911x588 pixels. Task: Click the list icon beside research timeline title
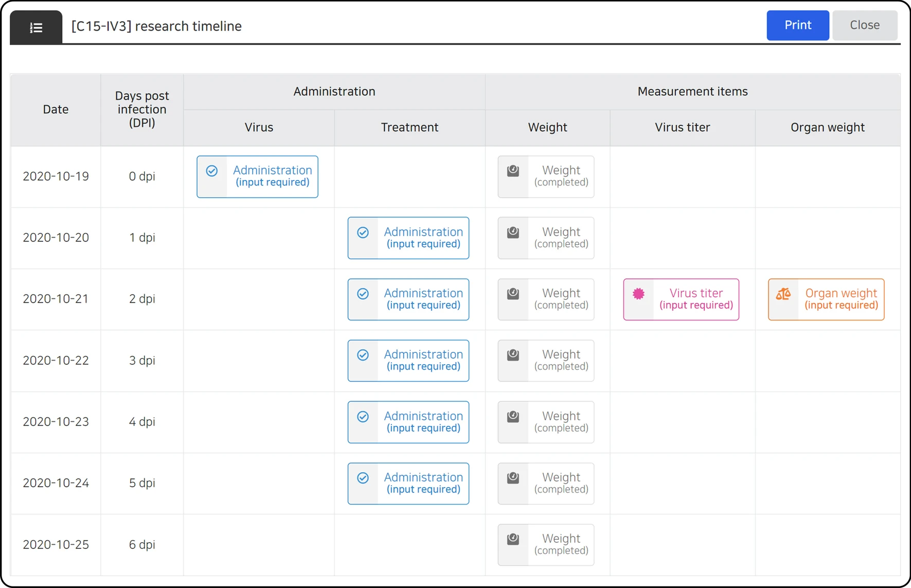coord(36,27)
